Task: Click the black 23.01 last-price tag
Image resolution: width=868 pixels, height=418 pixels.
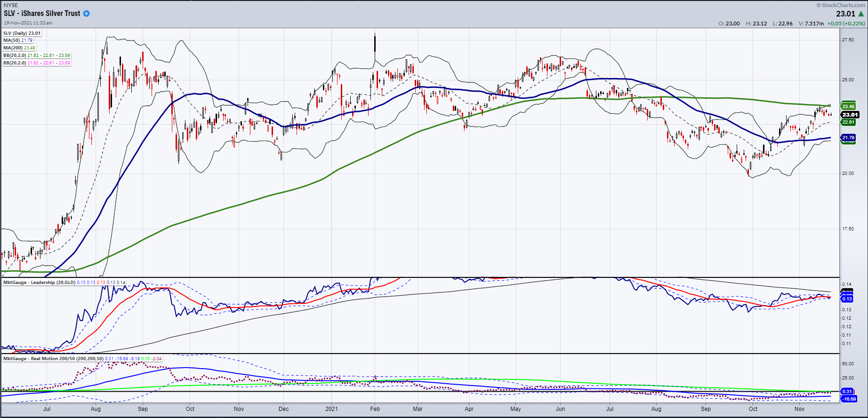Action: pos(850,115)
